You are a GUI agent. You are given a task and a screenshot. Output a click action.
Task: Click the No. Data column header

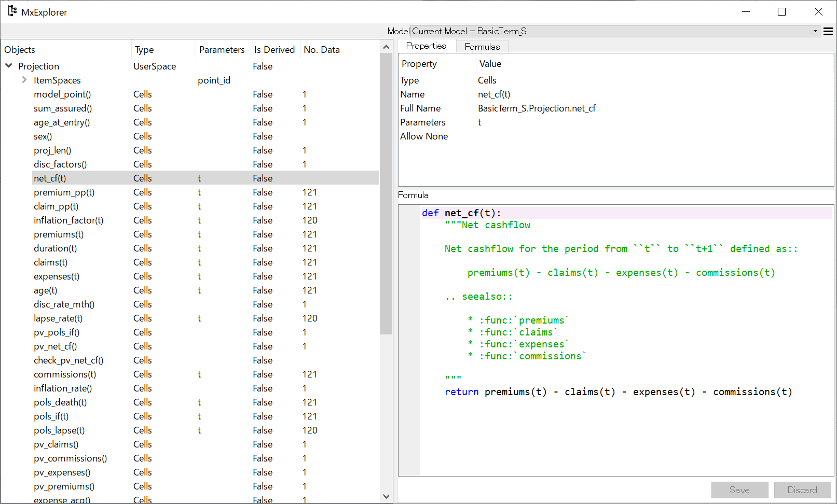[322, 50]
